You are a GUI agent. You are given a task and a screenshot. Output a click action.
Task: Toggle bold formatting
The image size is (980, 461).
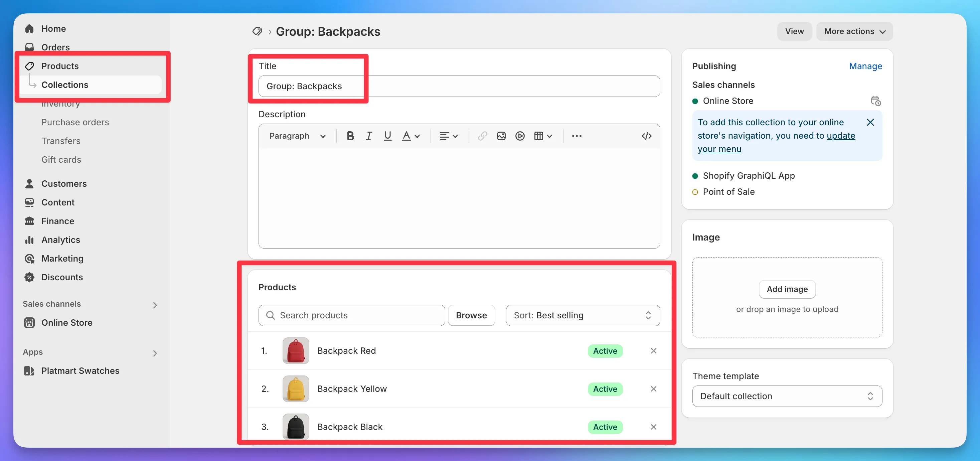click(350, 136)
